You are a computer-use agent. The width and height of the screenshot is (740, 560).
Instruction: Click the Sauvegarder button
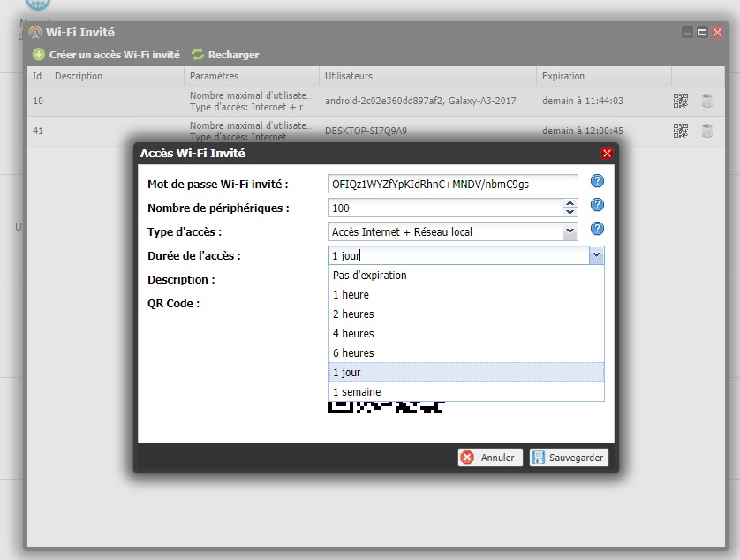point(569,458)
